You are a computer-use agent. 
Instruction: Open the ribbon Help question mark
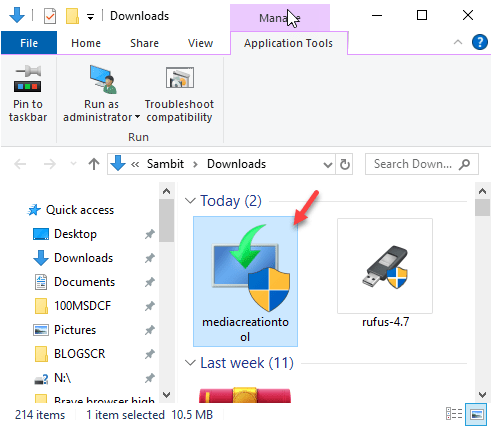point(480,42)
